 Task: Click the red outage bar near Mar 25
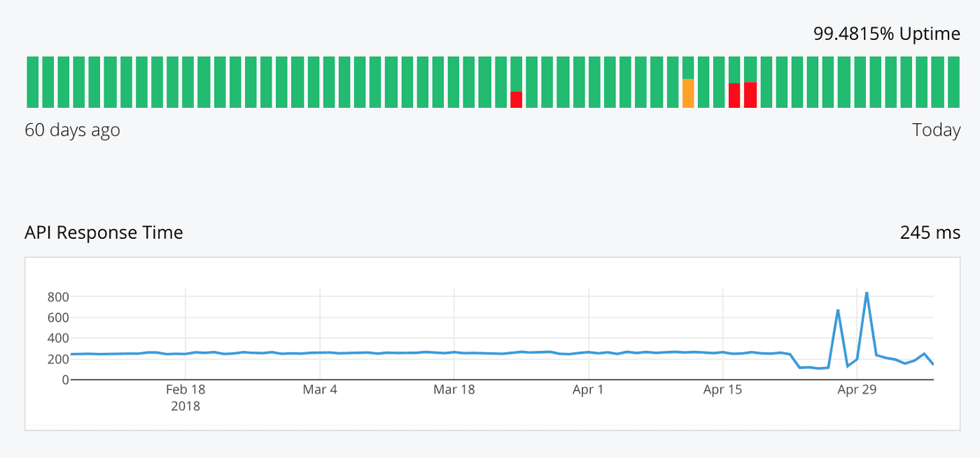coord(517,99)
